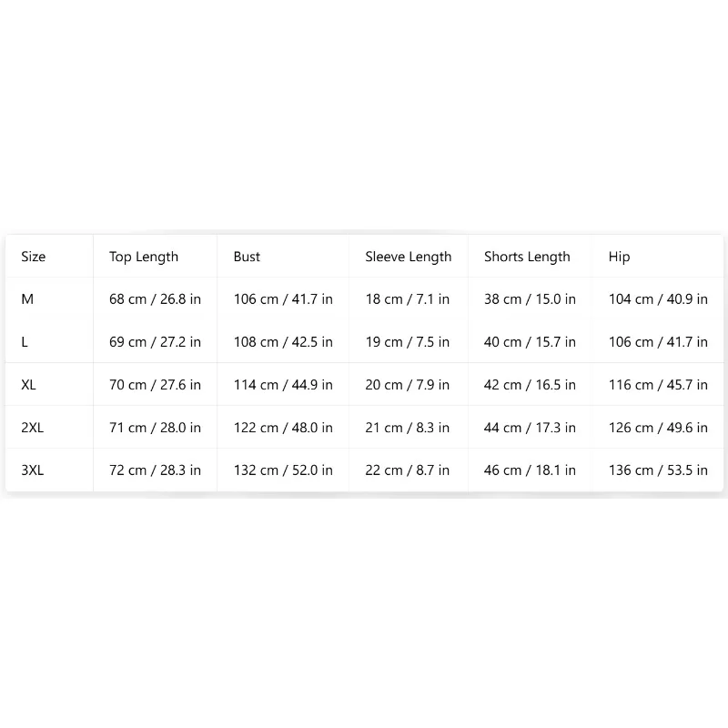Click the 46 cm / 18.1 in cell
The image size is (728, 728).
pyautogui.click(x=530, y=470)
